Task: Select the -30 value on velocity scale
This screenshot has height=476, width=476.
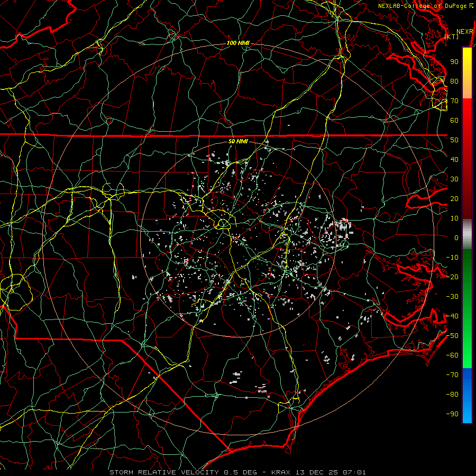Action: point(452,297)
